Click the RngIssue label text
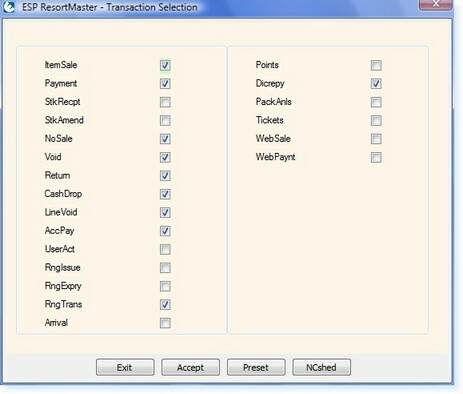The width and height of the screenshot is (463, 394). point(62,267)
